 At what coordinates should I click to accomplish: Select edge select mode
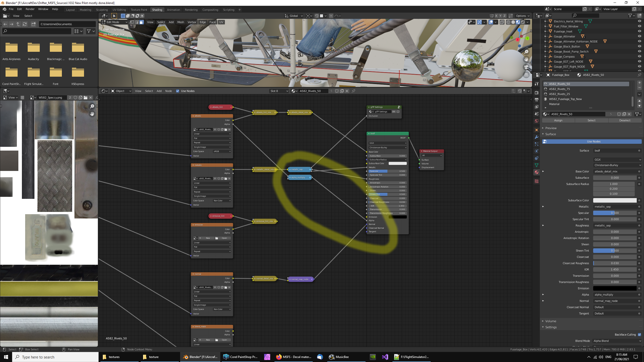[137, 22]
